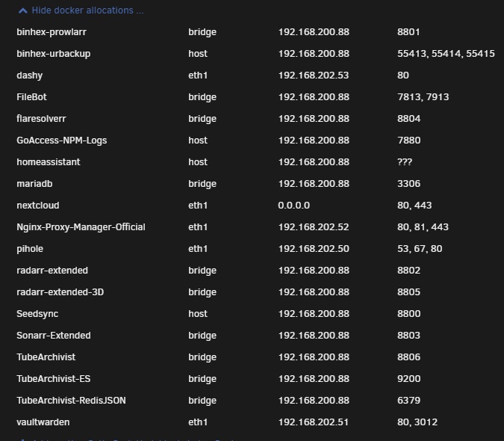Select the binhex-urbackup container entry
The width and height of the screenshot is (504, 441).
53,53
